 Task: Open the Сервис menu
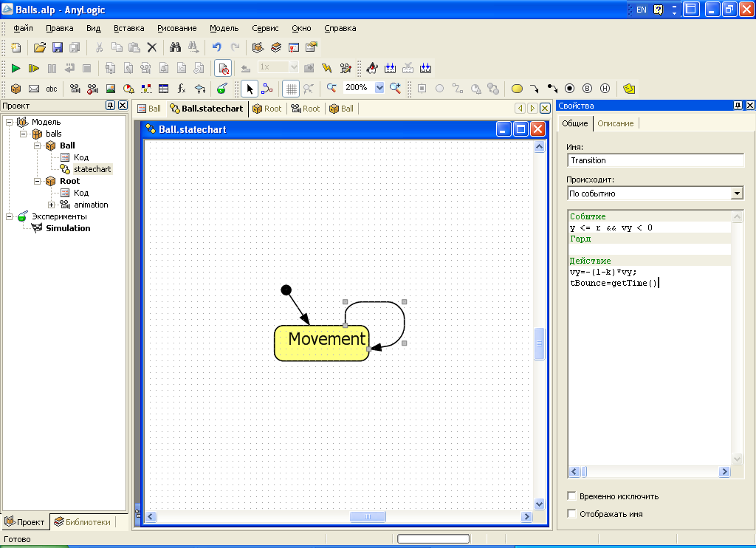(x=265, y=29)
